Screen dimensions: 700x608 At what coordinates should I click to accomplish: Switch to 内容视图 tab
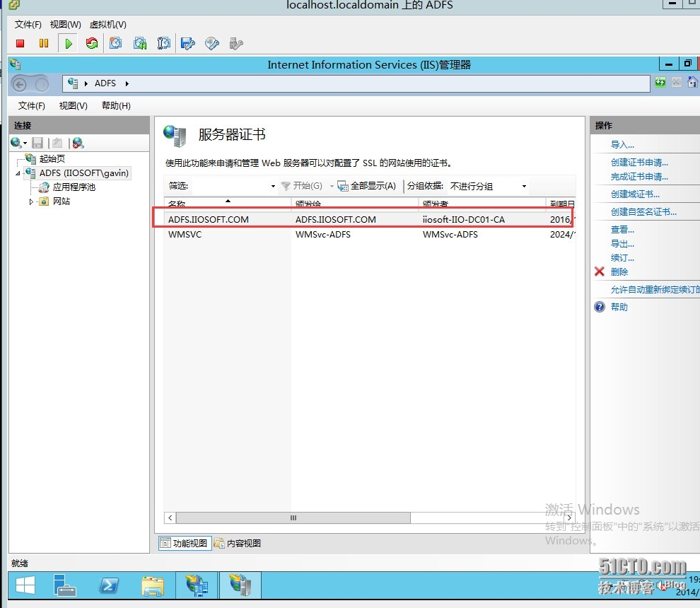(238, 543)
